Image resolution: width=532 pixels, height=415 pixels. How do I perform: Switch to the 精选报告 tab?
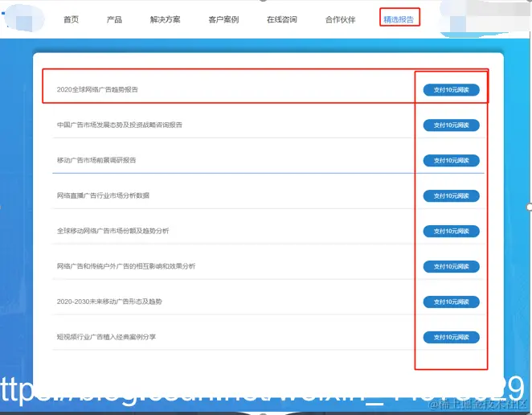tap(399, 19)
